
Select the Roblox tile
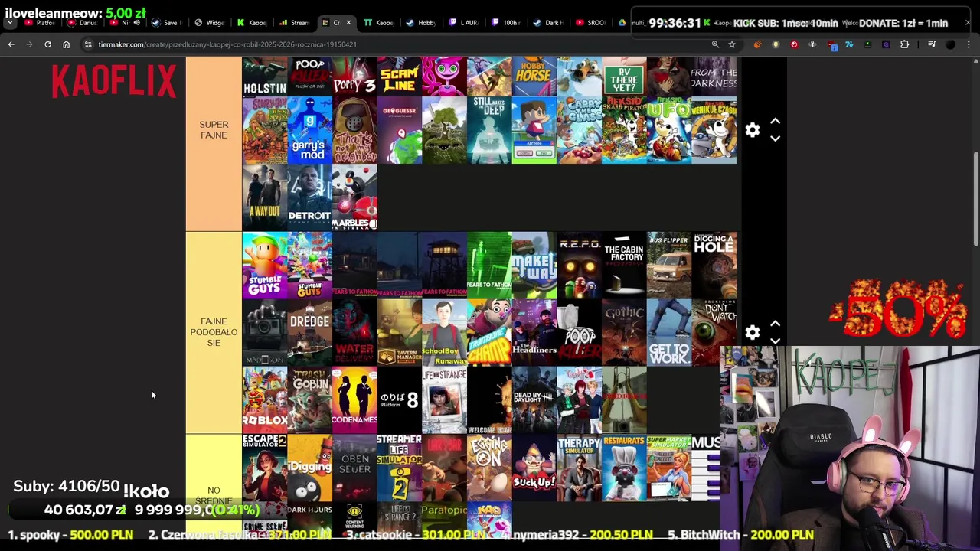(264, 399)
